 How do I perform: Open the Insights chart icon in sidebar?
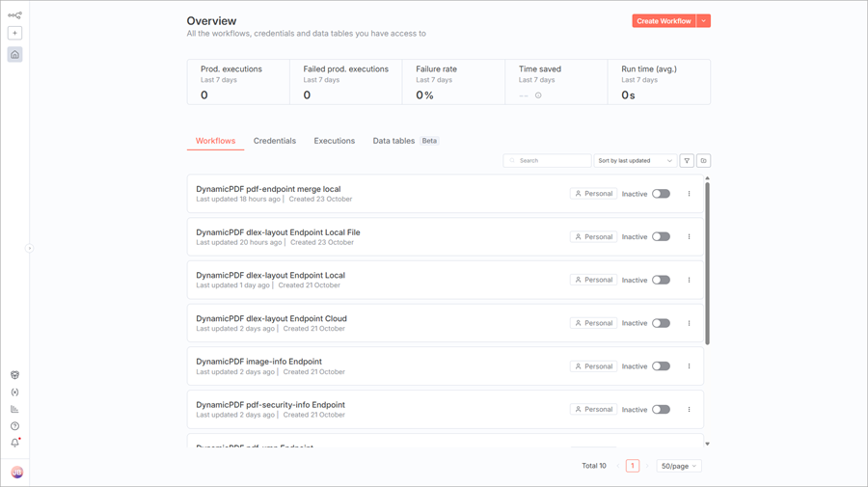14,409
